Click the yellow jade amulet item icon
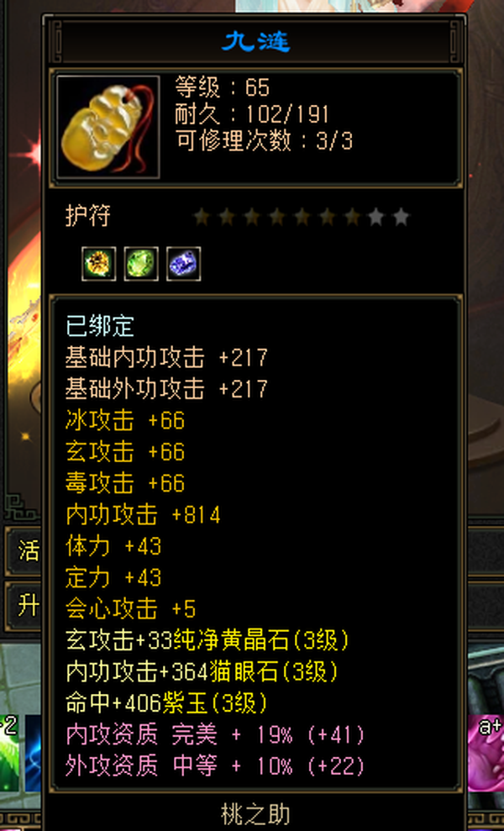 [x=108, y=127]
